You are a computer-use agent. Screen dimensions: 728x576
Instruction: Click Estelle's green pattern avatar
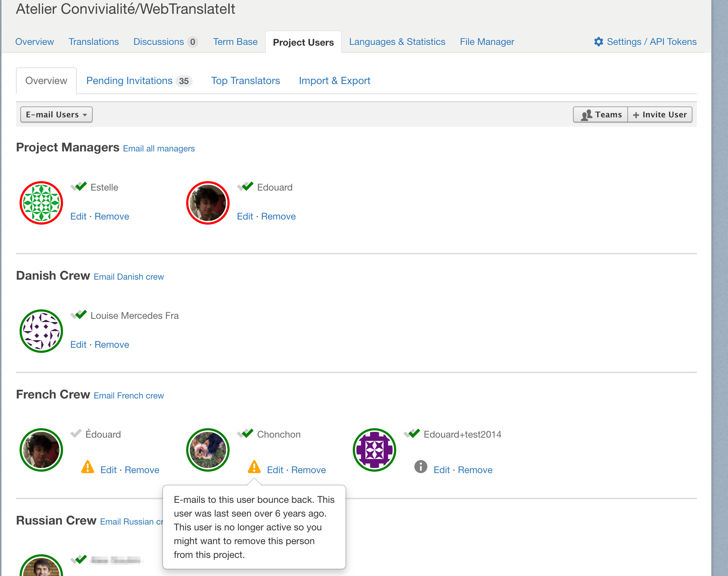tap(41, 203)
